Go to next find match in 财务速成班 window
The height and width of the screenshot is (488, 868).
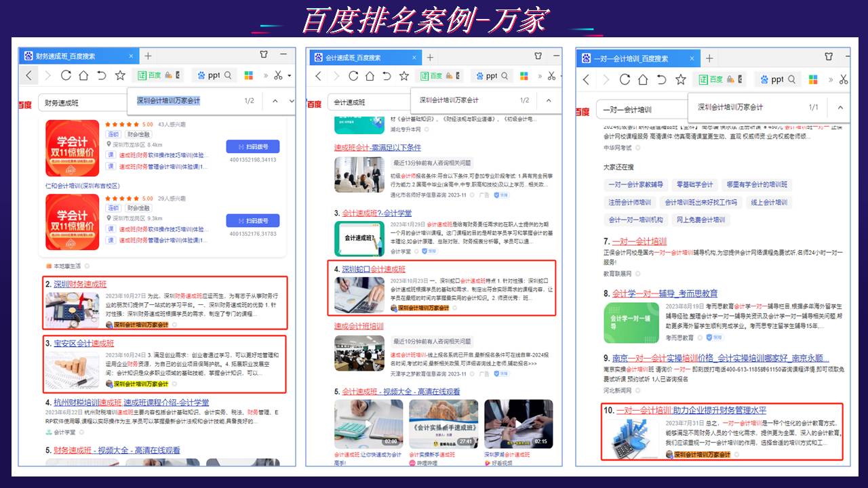[x=292, y=101]
